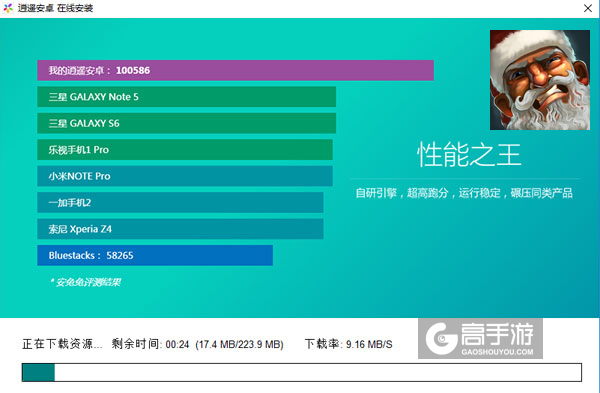Click the 17.4 MB/223.9 MB size readout
This screenshot has height=393, width=600.
click(239, 344)
